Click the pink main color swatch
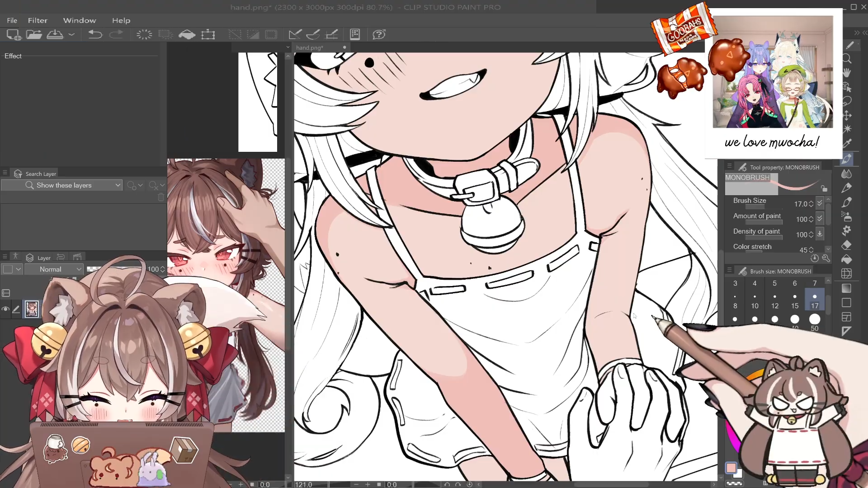This screenshot has width=868, height=488. tap(731, 468)
